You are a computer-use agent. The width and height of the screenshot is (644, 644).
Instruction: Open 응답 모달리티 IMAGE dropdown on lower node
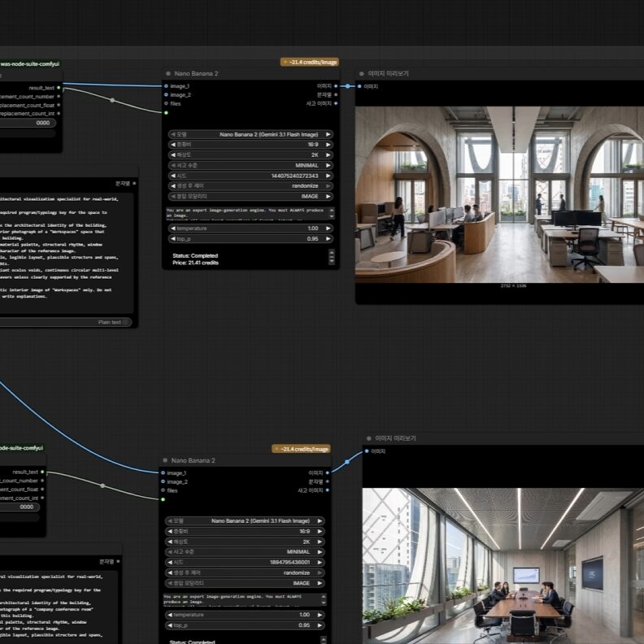point(245,583)
